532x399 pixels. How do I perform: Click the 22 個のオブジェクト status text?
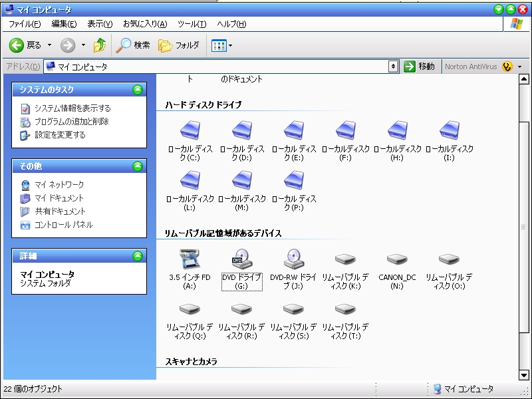(33, 389)
